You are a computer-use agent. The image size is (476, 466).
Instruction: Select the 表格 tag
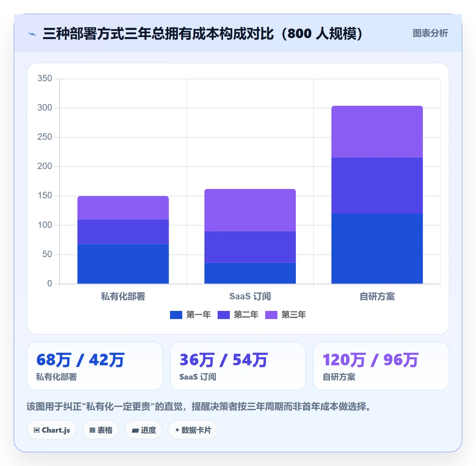pyautogui.click(x=101, y=430)
